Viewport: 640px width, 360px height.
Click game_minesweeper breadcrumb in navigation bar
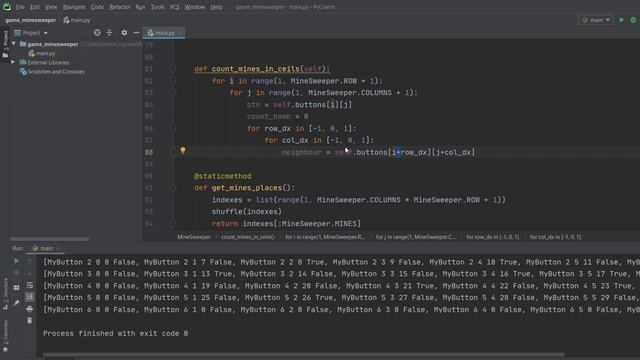pyautogui.click(x=31, y=20)
